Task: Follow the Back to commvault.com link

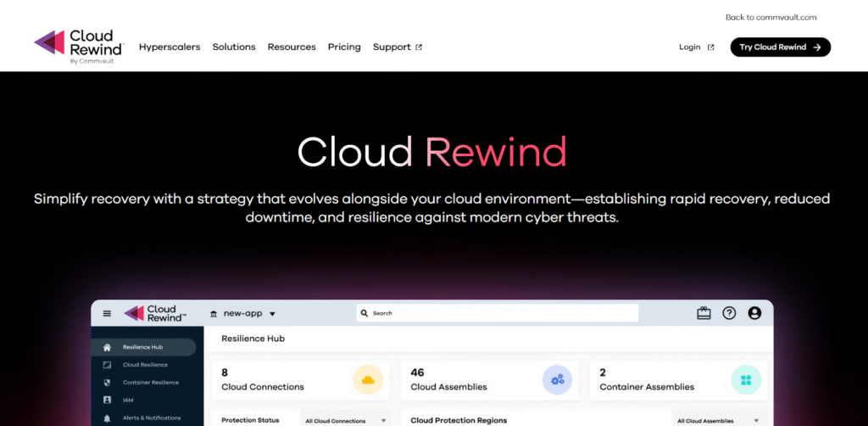Action: [771, 17]
